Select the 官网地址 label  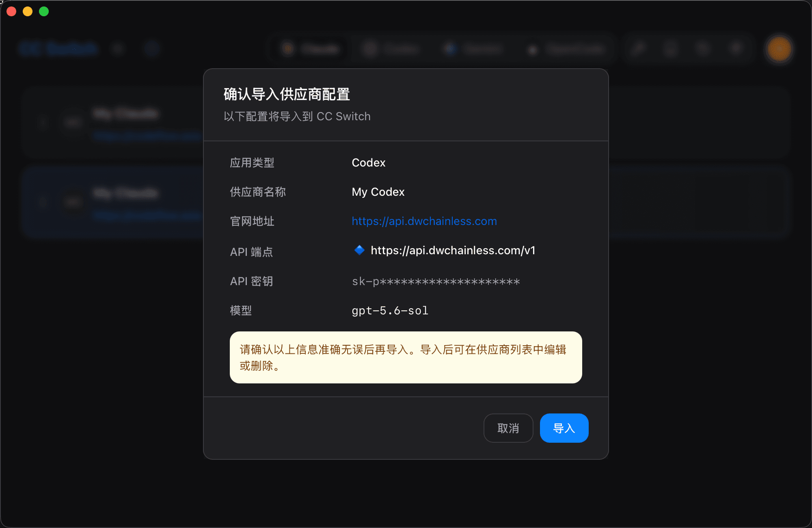[252, 221]
